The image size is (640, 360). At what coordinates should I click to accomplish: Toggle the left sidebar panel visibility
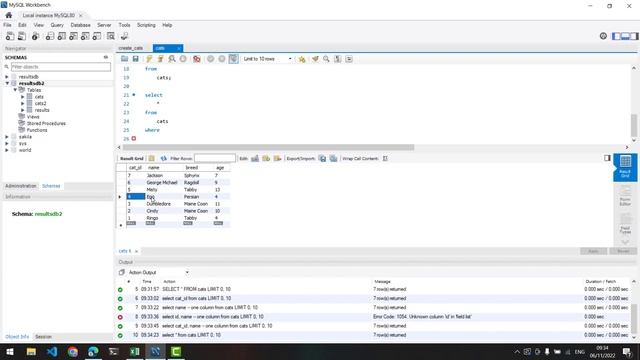(x=616, y=36)
